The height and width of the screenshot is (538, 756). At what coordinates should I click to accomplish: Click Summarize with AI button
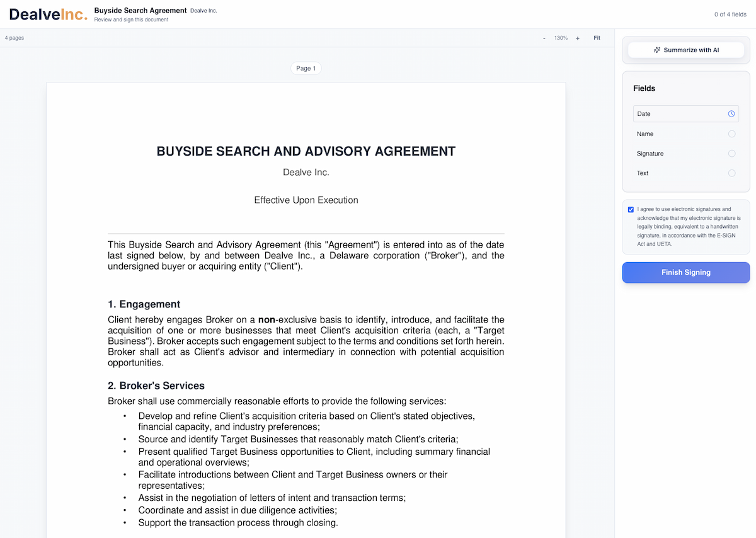click(686, 50)
